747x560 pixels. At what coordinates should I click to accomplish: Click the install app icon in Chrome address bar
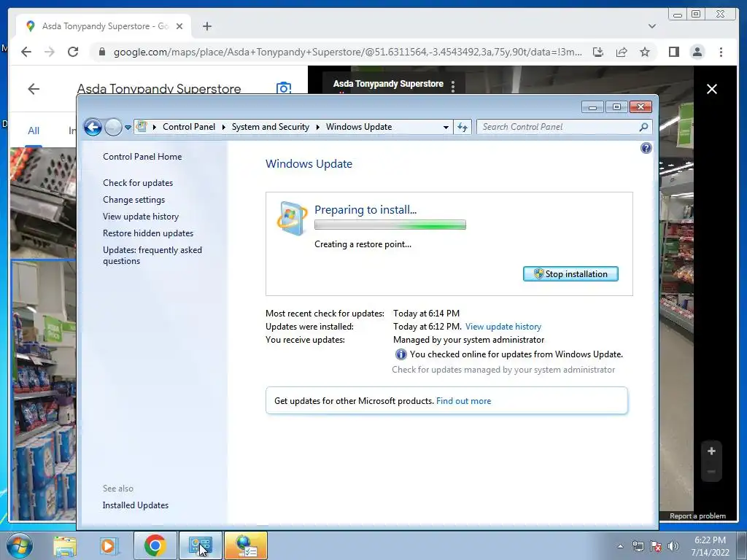click(x=598, y=52)
